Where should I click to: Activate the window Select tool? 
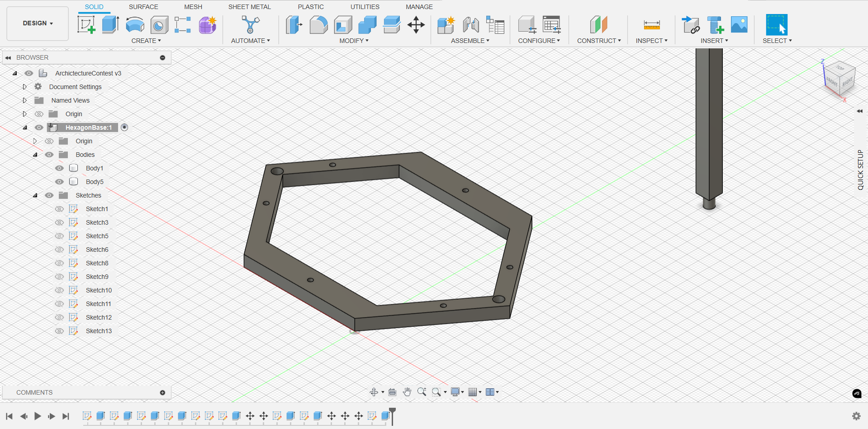click(x=777, y=25)
